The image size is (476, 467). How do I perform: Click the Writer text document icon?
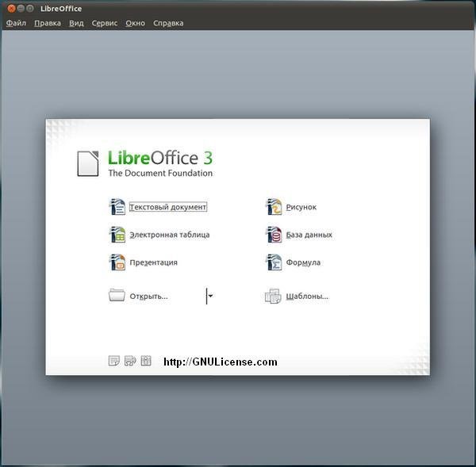(117, 207)
